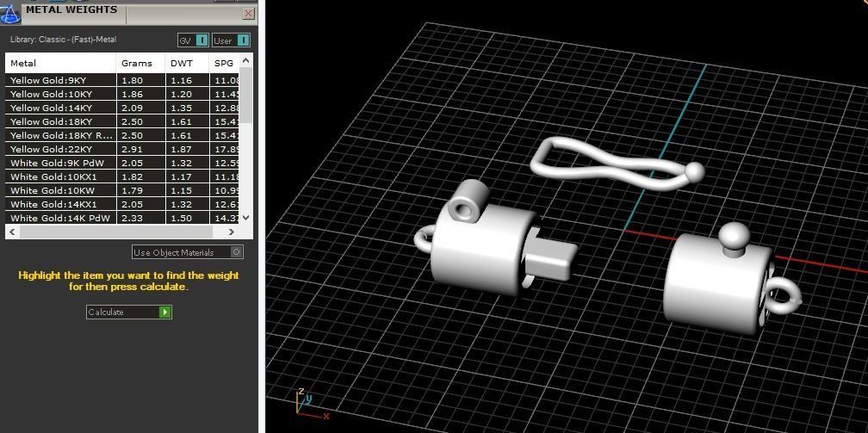The image size is (868, 433).
Task: Click the horizontal scroll right arrow
Action: (232, 232)
